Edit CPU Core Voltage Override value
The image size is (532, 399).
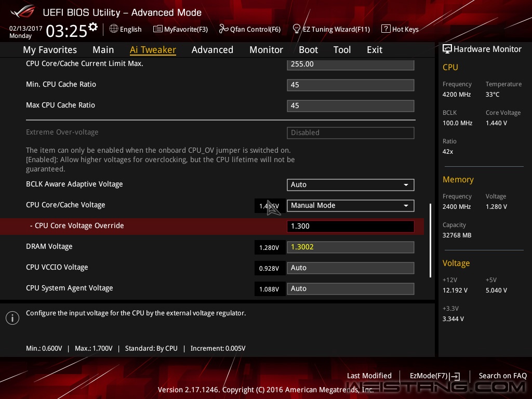pos(351,226)
